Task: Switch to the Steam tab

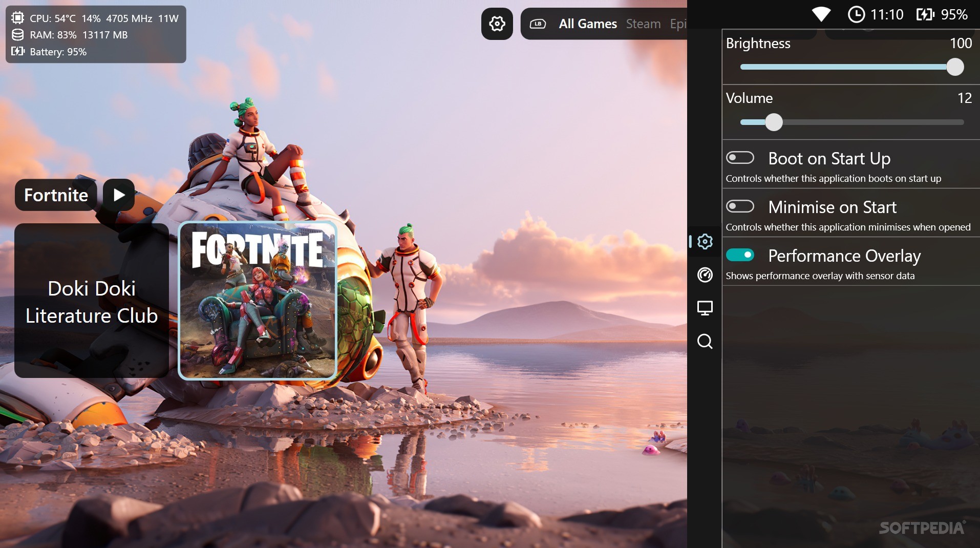Action: coord(643,24)
